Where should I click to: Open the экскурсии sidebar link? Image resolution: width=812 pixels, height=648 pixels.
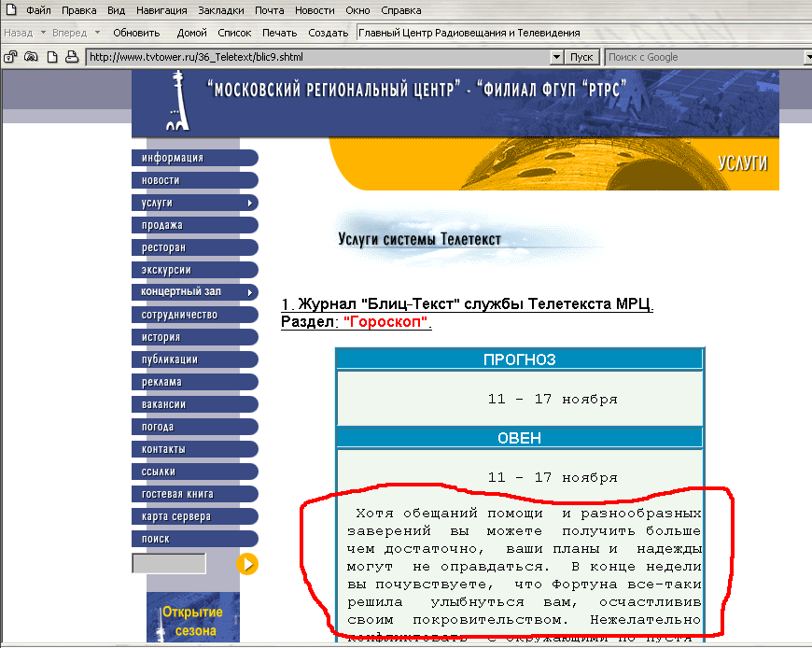(195, 270)
